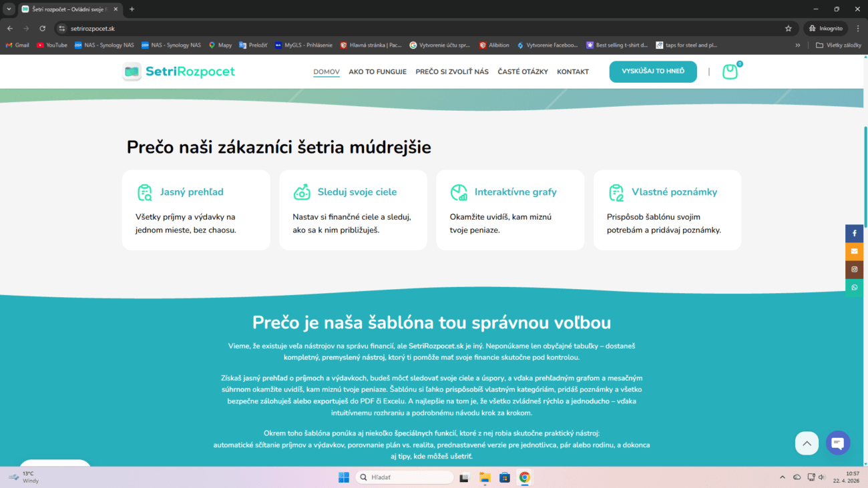868x488 pixels.
Task: Open the AKO TO FUNGUJE menu item
Action: [377, 71]
